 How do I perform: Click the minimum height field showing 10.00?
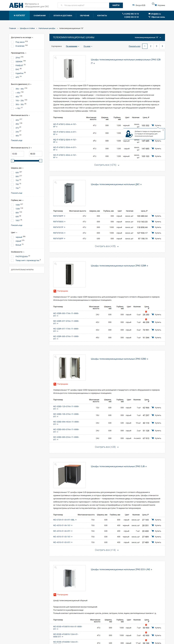pyautogui.click(x=17, y=154)
